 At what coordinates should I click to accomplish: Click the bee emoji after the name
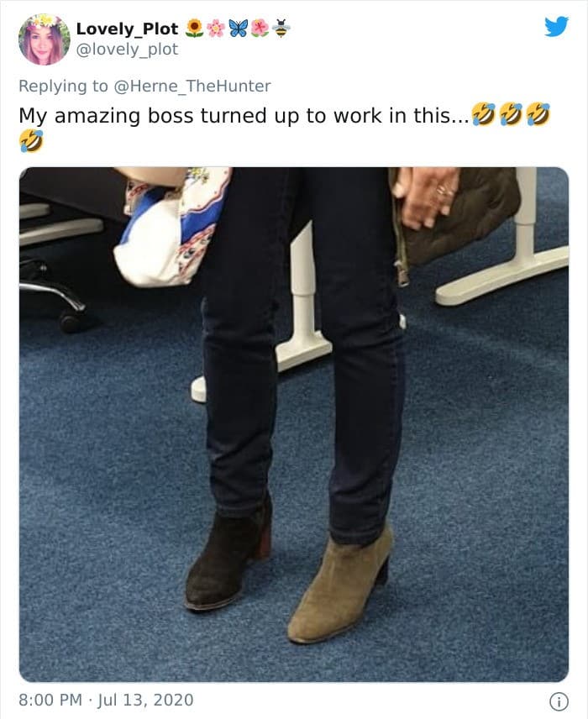click(x=281, y=29)
